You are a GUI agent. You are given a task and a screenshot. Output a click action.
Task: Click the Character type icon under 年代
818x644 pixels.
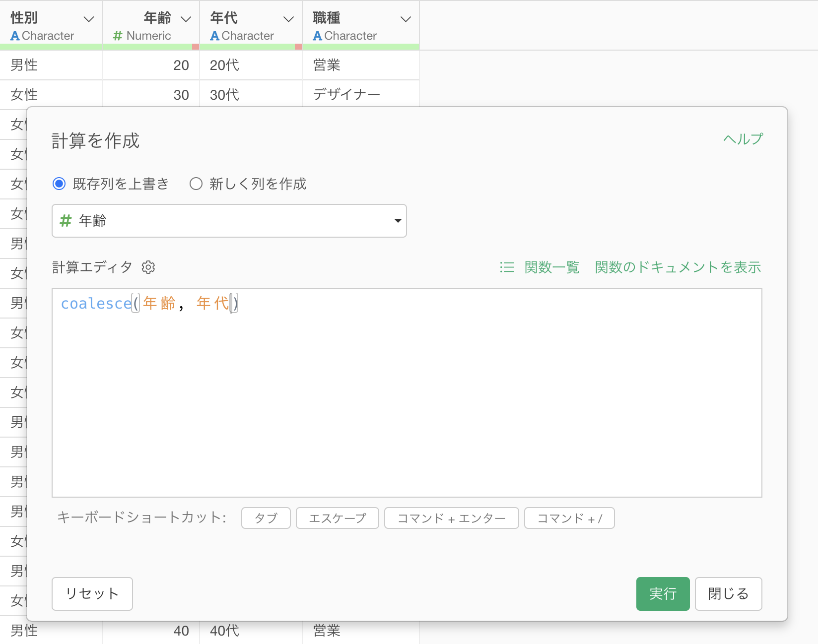pyautogui.click(x=214, y=36)
